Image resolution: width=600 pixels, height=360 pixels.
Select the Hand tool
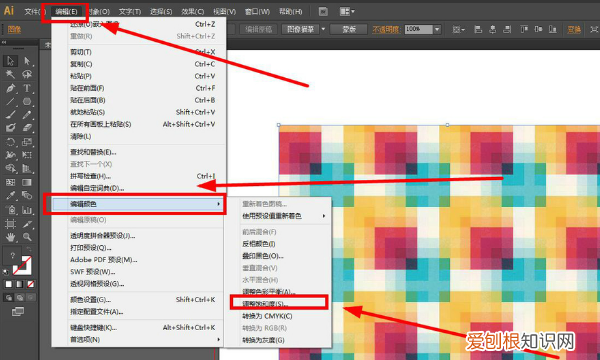tap(10, 237)
